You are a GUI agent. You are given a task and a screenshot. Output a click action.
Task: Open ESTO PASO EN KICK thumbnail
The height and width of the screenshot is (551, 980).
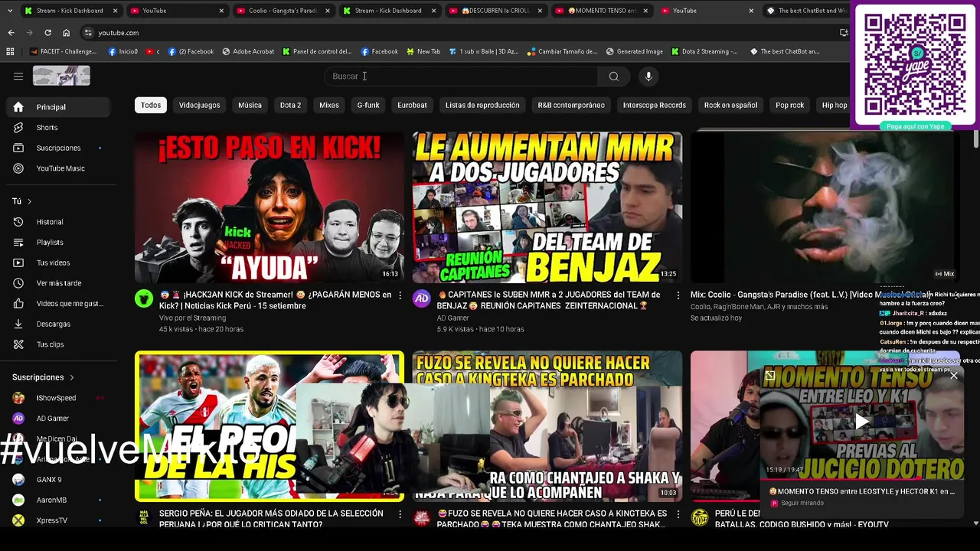pyautogui.click(x=269, y=207)
